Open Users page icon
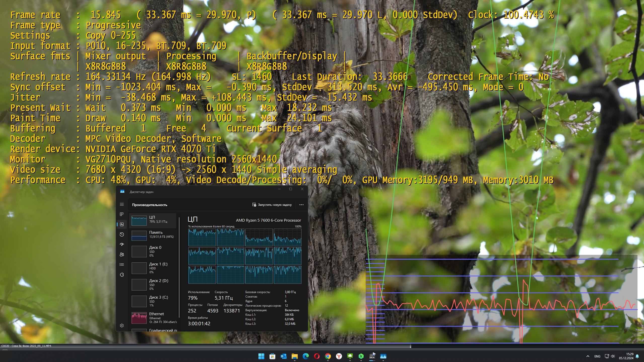The height and width of the screenshot is (362, 644). tap(122, 255)
